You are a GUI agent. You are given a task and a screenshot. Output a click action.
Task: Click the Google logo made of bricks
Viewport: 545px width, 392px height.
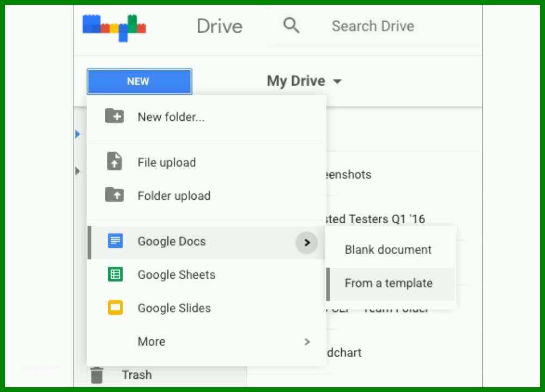(114, 27)
